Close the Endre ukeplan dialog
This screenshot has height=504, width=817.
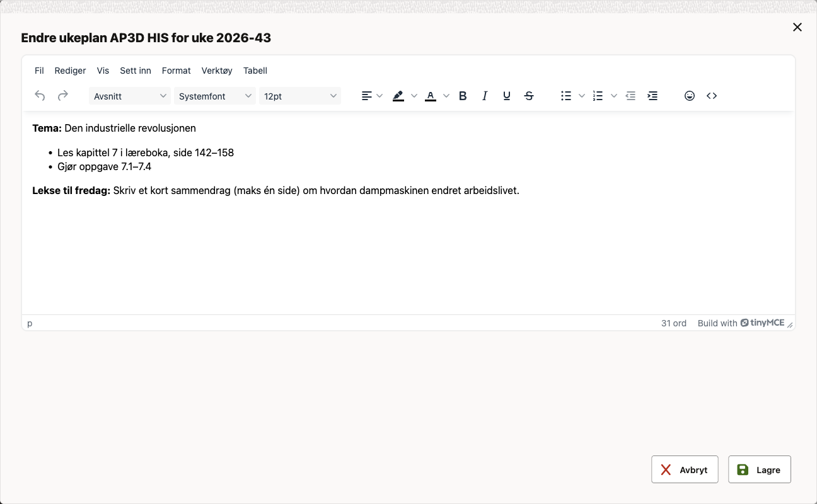(797, 27)
